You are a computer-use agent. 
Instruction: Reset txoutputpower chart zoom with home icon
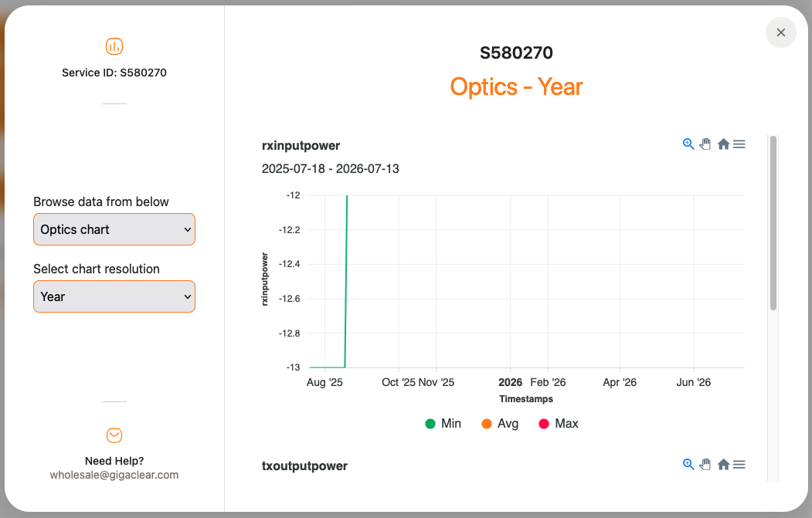pyautogui.click(x=723, y=464)
